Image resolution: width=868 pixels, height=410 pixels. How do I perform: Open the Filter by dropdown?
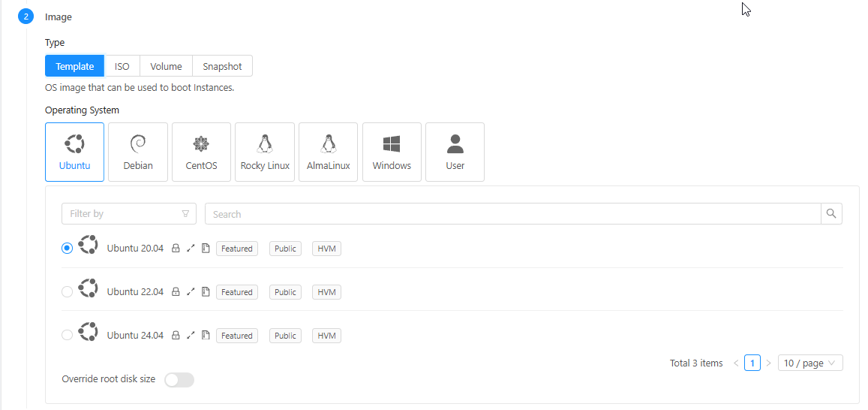pos(128,214)
